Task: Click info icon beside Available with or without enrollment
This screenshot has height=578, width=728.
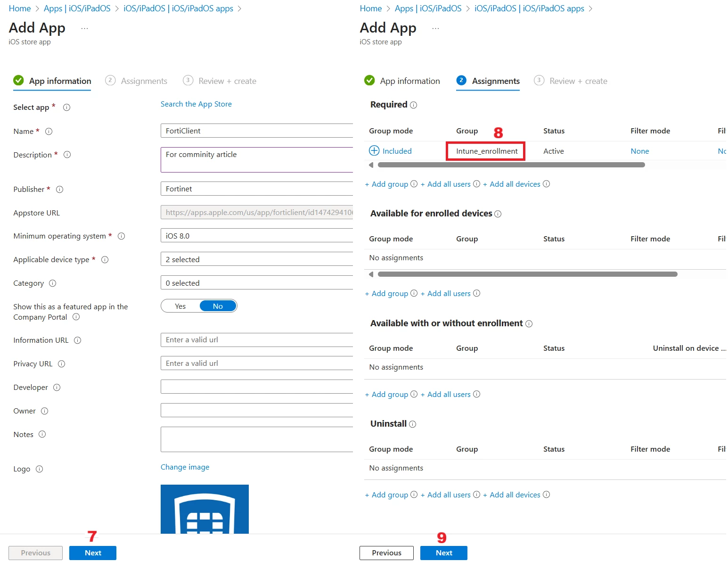Action: (529, 324)
